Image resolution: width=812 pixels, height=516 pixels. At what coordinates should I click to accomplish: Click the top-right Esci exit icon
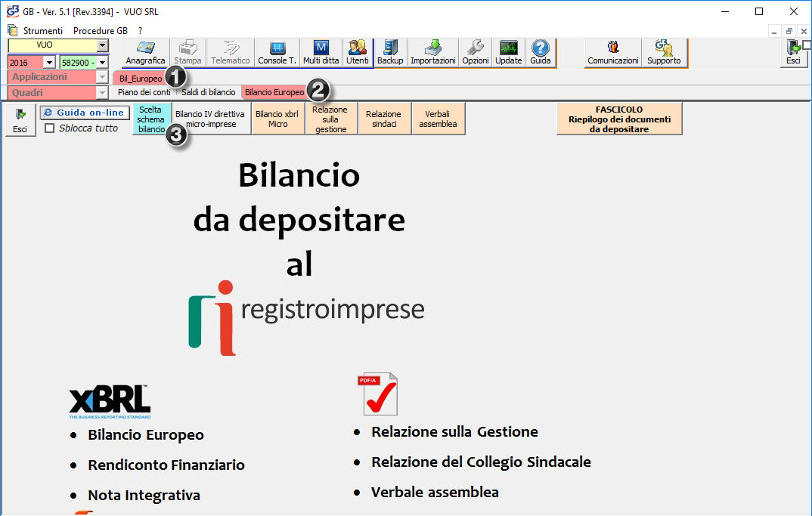pyautogui.click(x=793, y=53)
